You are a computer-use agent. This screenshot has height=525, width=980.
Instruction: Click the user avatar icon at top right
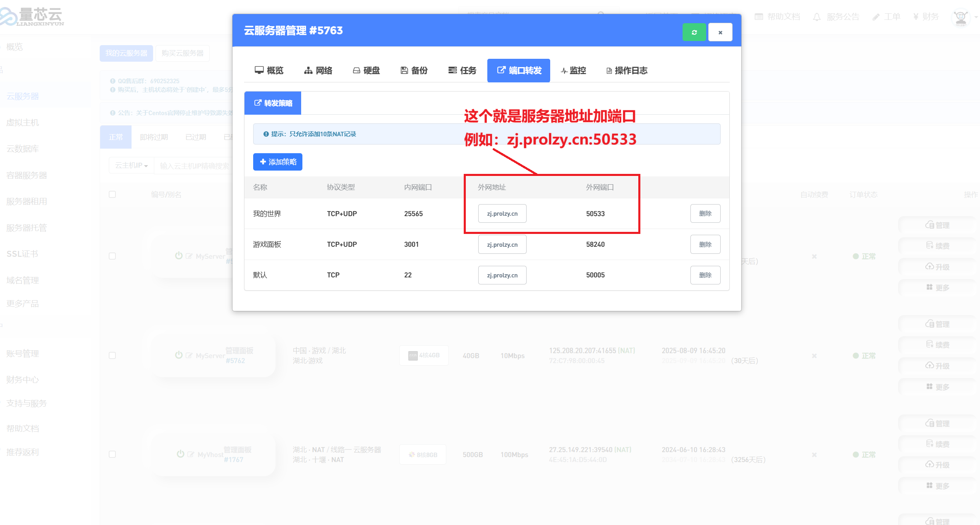coord(961,17)
